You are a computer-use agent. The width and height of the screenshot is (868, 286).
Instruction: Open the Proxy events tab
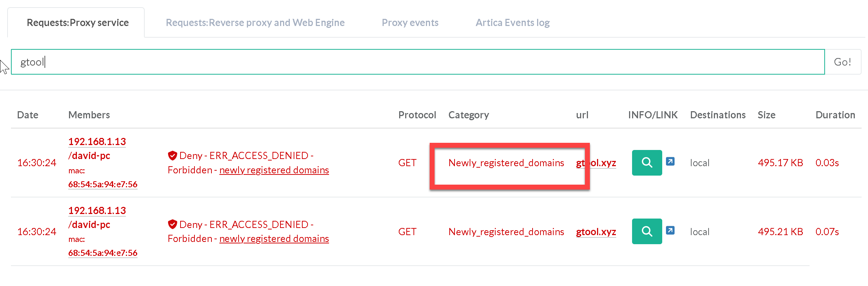[x=410, y=23]
